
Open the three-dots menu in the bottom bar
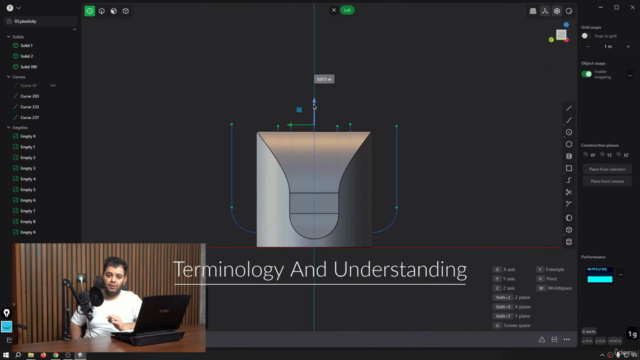click(x=567, y=340)
